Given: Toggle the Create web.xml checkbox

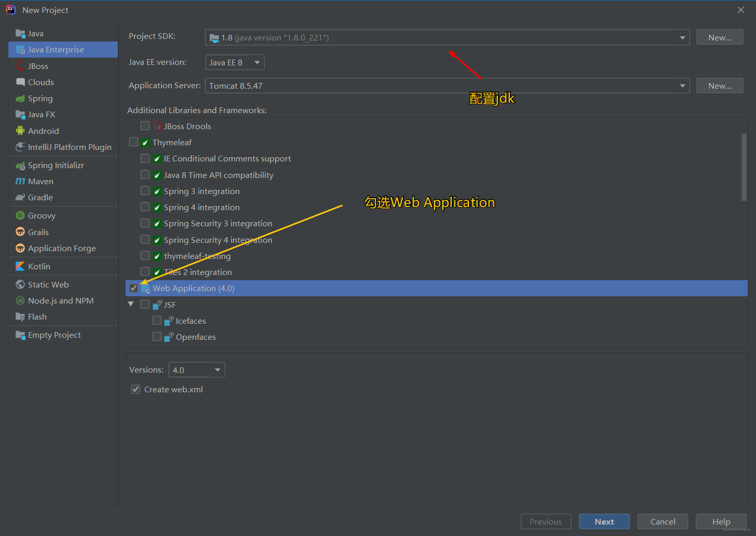Looking at the screenshot, I should (135, 389).
